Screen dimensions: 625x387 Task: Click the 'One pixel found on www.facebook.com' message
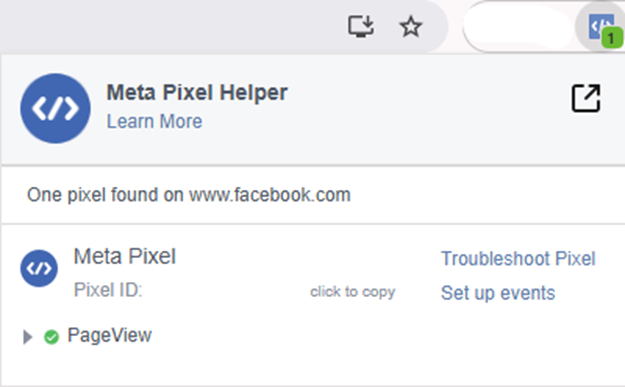[x=189, y=195]
